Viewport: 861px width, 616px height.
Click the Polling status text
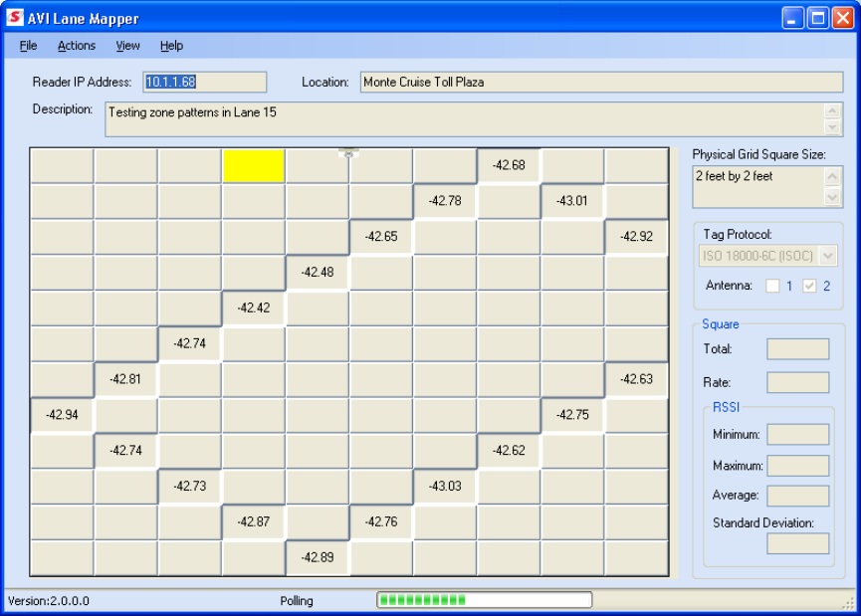pos(297,601)
